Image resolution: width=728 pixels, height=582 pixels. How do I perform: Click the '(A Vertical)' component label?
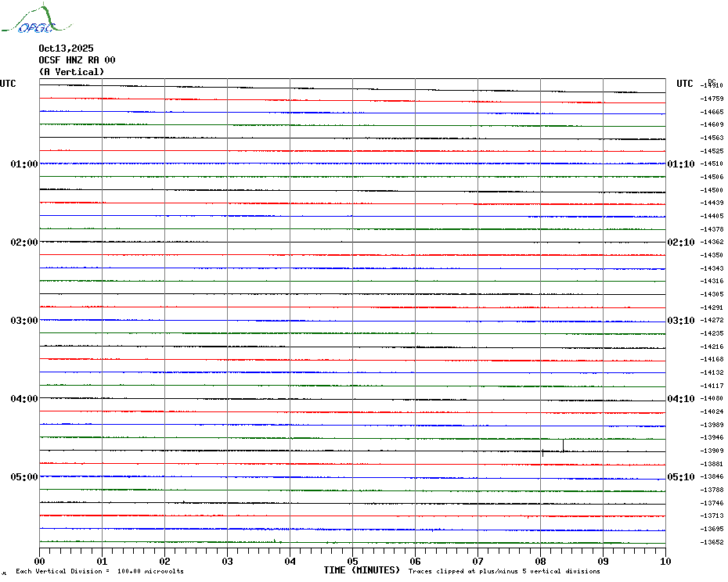(x=71, y=72)
